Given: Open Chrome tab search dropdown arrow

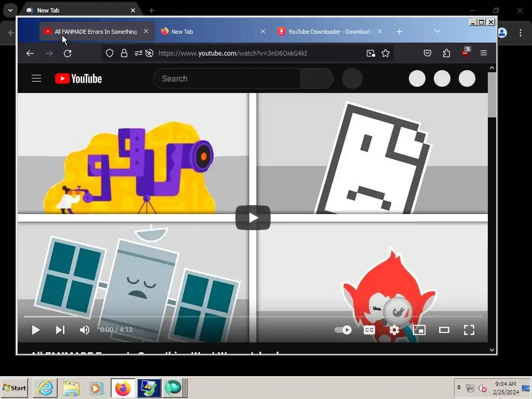Looking at the screenshot, I should tap(10, 10).
